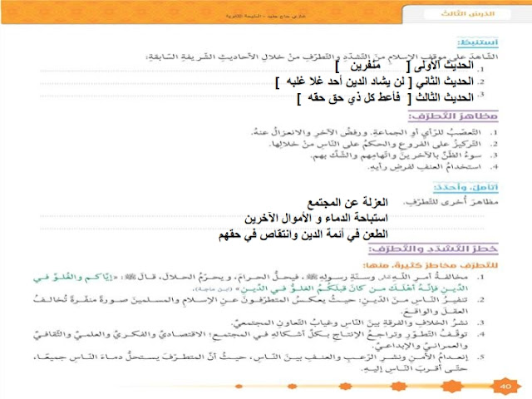Select the answer 'العزلة عن المجتمع'
The width and height of the screenshot is (532, 399).
(x=347, y=203)
